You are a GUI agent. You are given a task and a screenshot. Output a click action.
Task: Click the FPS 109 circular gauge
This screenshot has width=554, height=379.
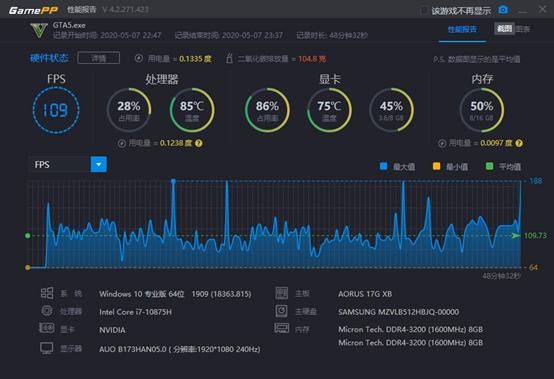pyautogui.click(x=56, y=110)
